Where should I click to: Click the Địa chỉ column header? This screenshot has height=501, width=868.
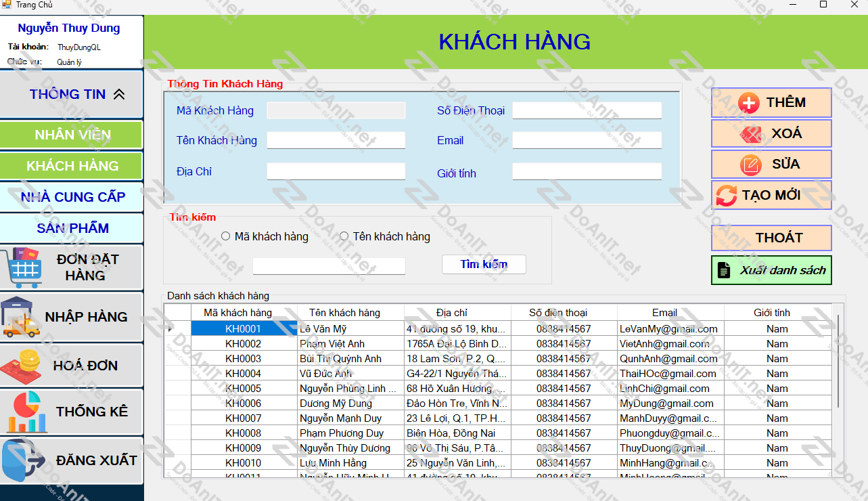point(458,313)
